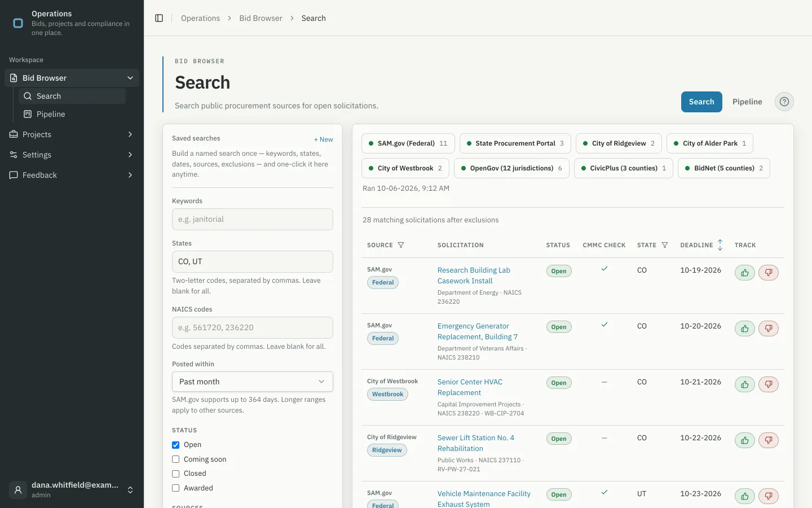812x508 pixels.
Task: Thumbs up Senior Center HVAC Replacement
Action: pos(745,384)
